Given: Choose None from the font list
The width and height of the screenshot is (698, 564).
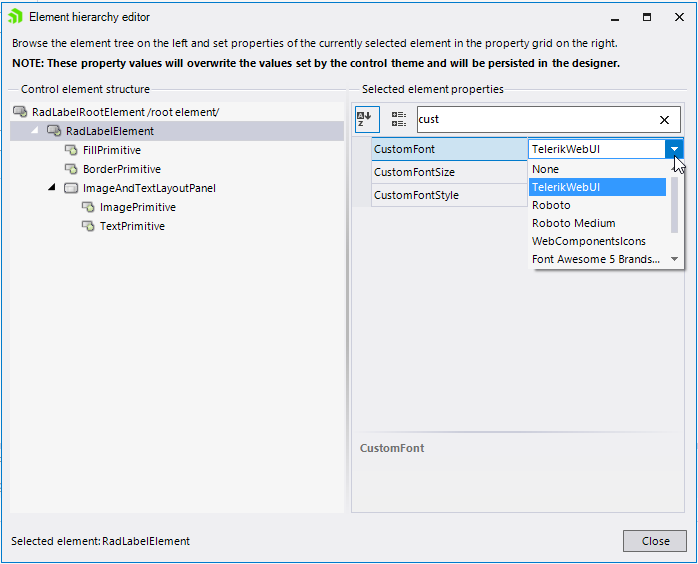Looking at the screenshot, I should coord(546,169).
